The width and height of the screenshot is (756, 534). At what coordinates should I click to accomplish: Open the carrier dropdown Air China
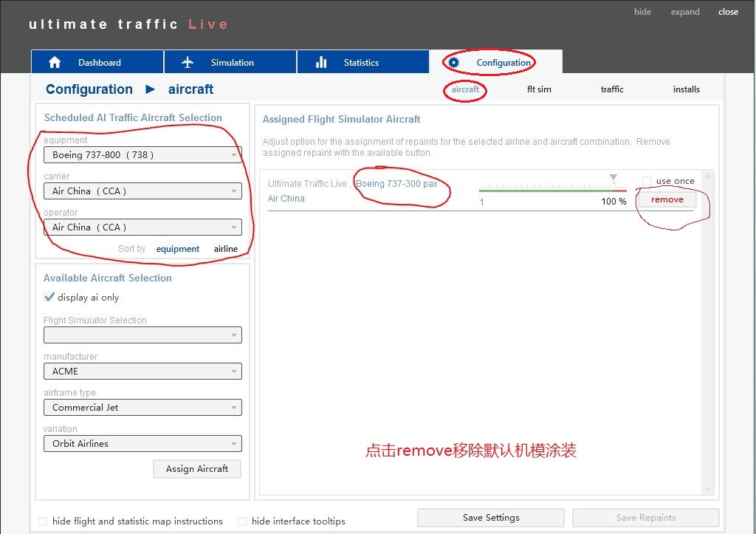(142, 191)
